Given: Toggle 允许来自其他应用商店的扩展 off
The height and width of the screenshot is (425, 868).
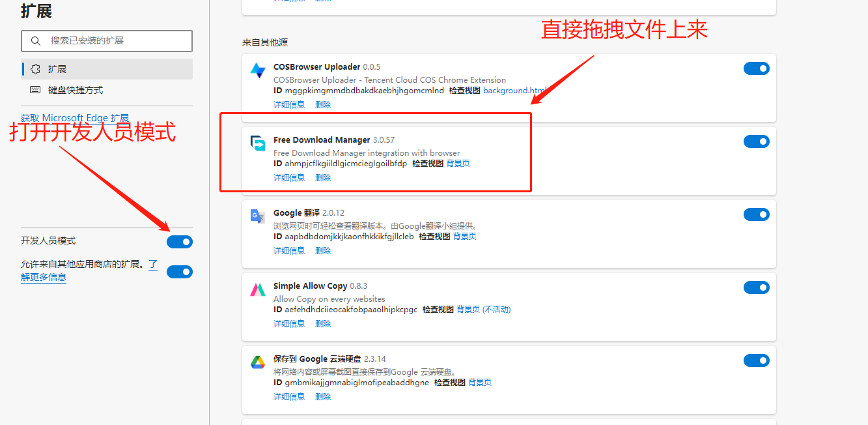Looking at the screenshot, I should coord(179,272).
